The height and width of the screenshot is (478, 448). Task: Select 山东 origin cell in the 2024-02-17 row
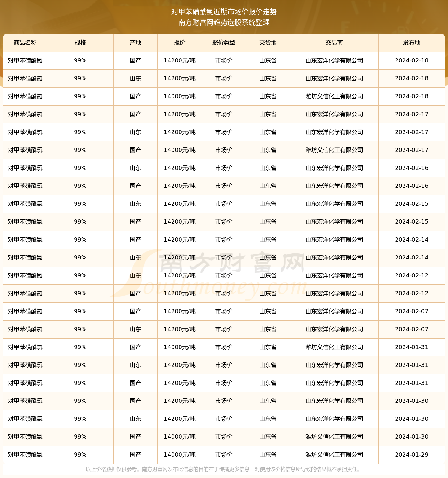[135, 132]
